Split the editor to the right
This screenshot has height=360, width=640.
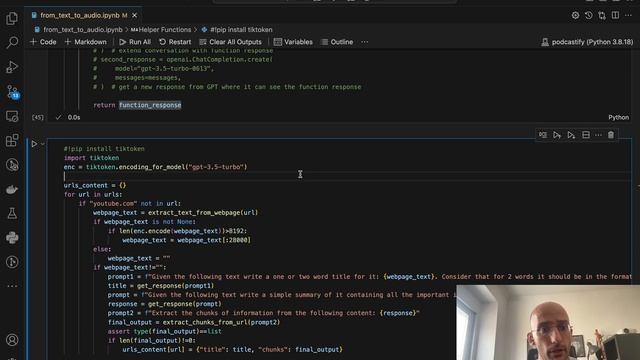click(x=615, y=16)
